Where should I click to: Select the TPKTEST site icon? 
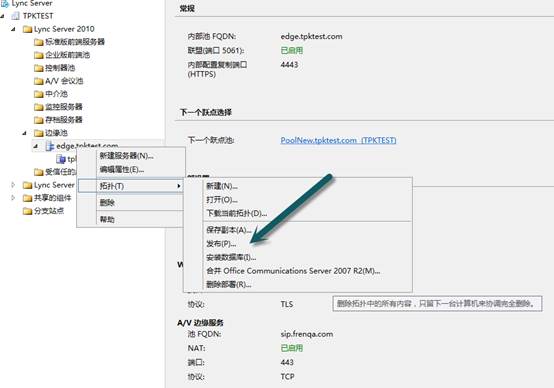(x=16, y=16)
